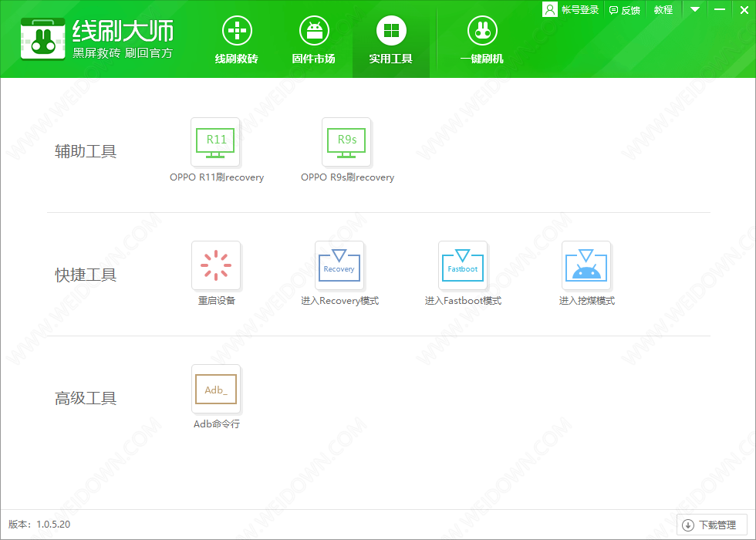Image resolution: width=756 pixels, height=540 pixels.
Task: Switch to the 线刷救砖 tab
Action: point(237,40)
